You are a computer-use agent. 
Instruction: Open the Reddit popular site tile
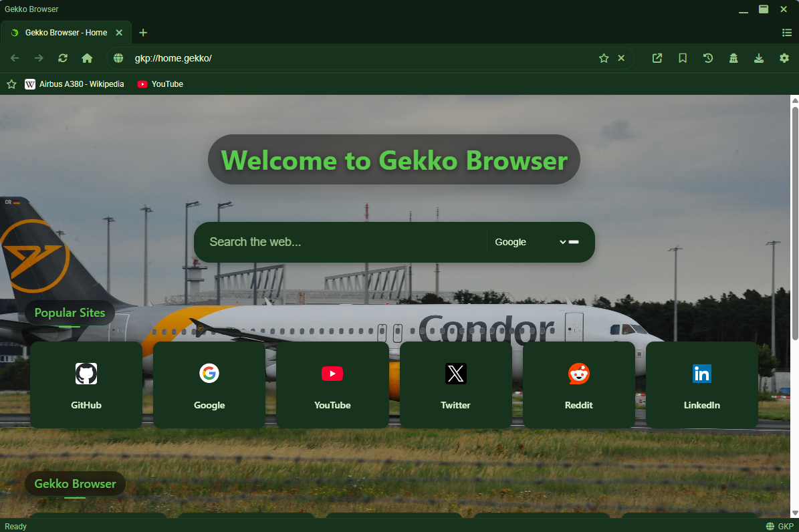579,385
